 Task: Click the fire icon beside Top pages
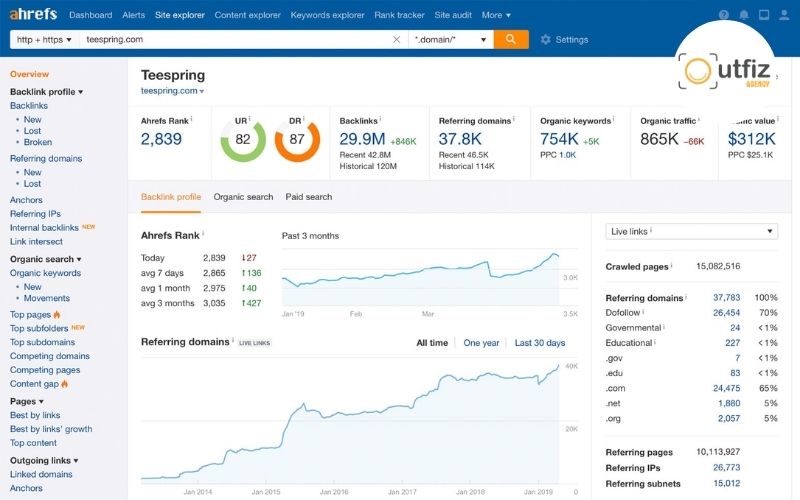tap(57, 314)
